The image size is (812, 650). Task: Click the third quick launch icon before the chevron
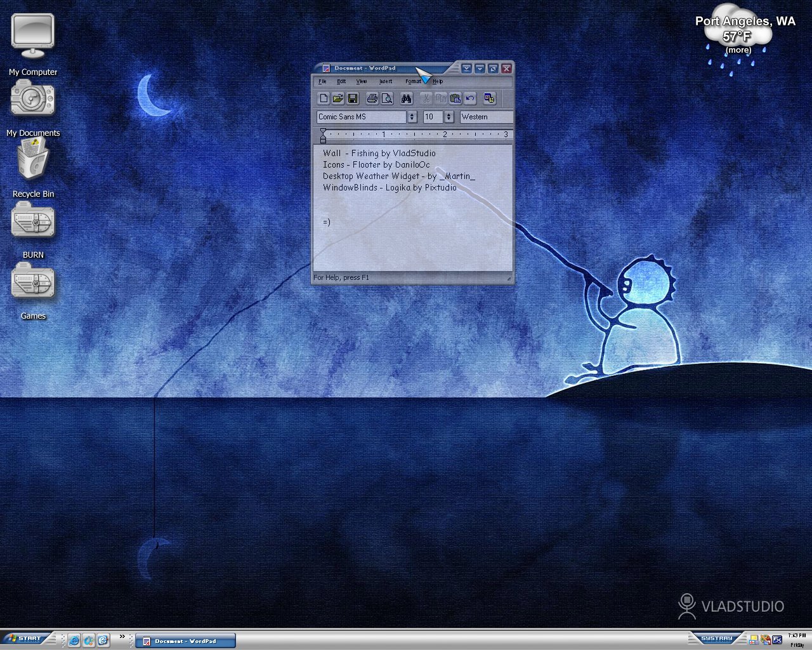click(x=103, y=640)
